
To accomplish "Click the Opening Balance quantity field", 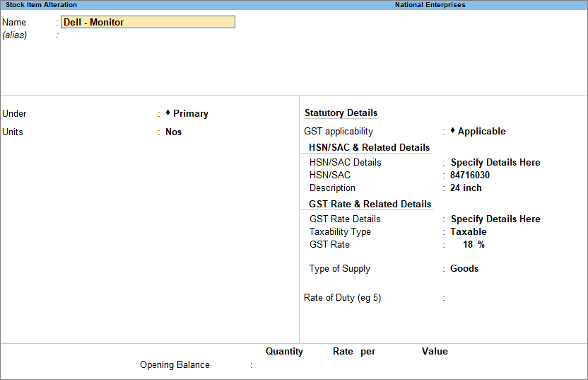I will [281, 365].
